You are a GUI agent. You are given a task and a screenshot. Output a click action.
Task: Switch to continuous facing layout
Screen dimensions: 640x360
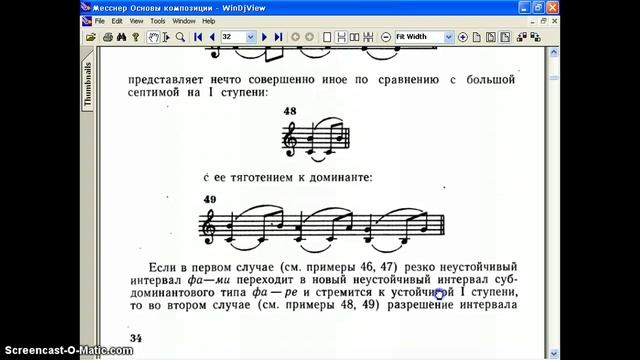pyautogui.click(x=368, y=37)
